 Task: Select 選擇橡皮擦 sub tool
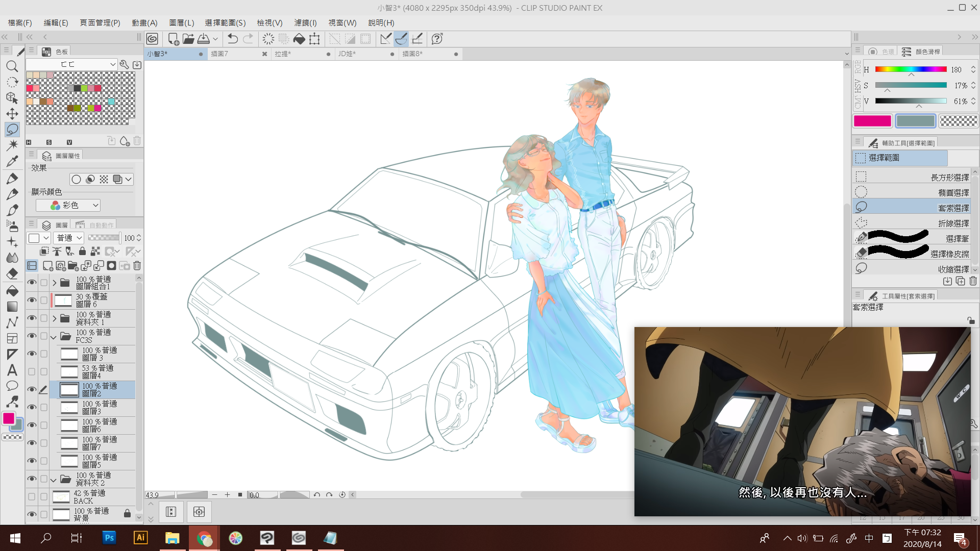click(912, 254)
